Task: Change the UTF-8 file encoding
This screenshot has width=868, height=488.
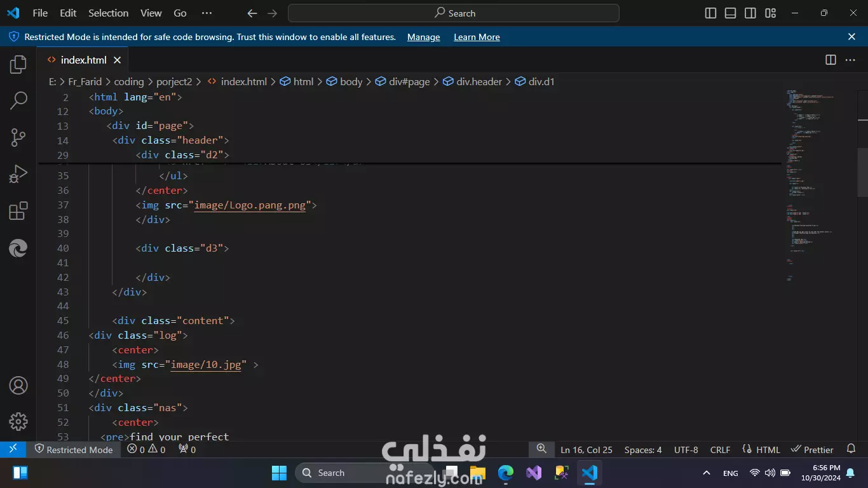Action: [686, 449]
